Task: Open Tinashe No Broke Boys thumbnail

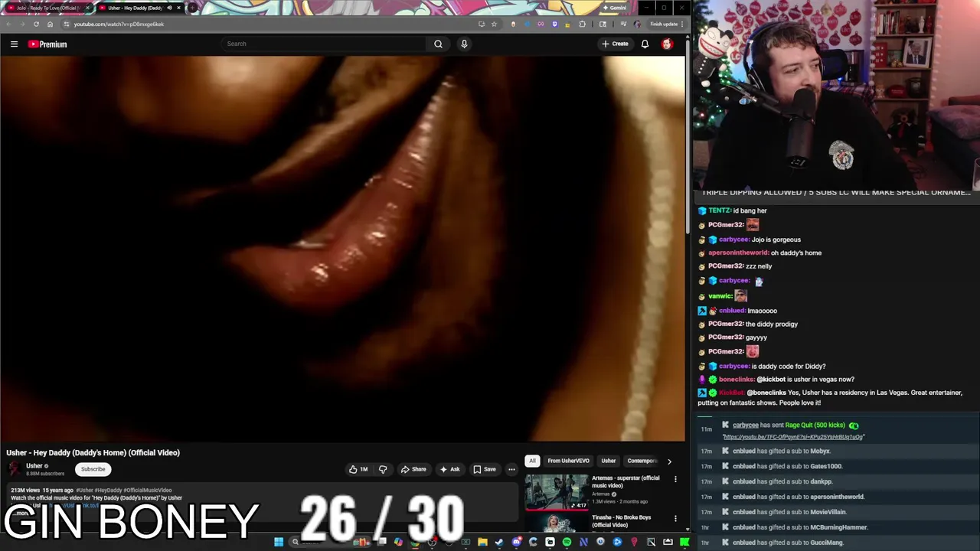Action: click(557, 523)
